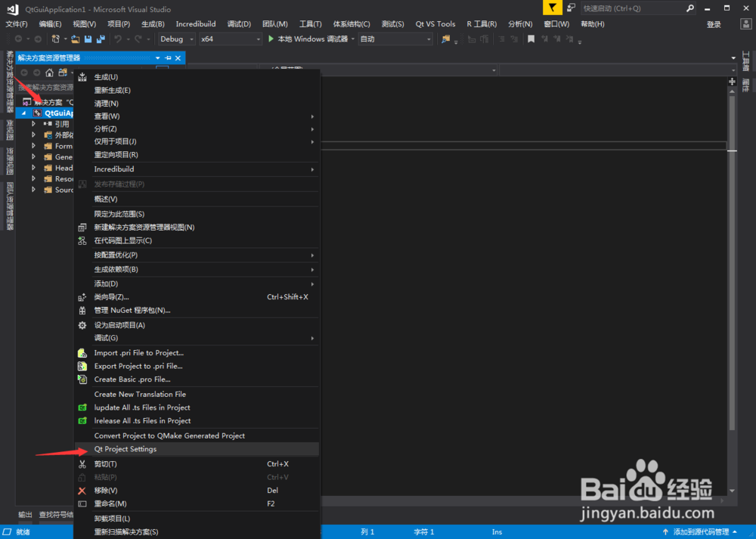
Task: Click the Export .pri file icon
Action: [82, 366]
